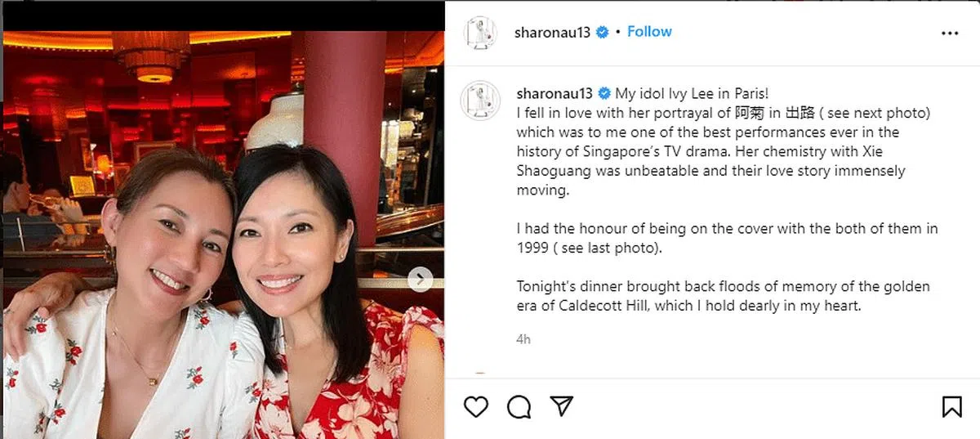Like the post with the heart icon
Screen dimensions: 980x439
pyautogui.click(x=475, y=406)
